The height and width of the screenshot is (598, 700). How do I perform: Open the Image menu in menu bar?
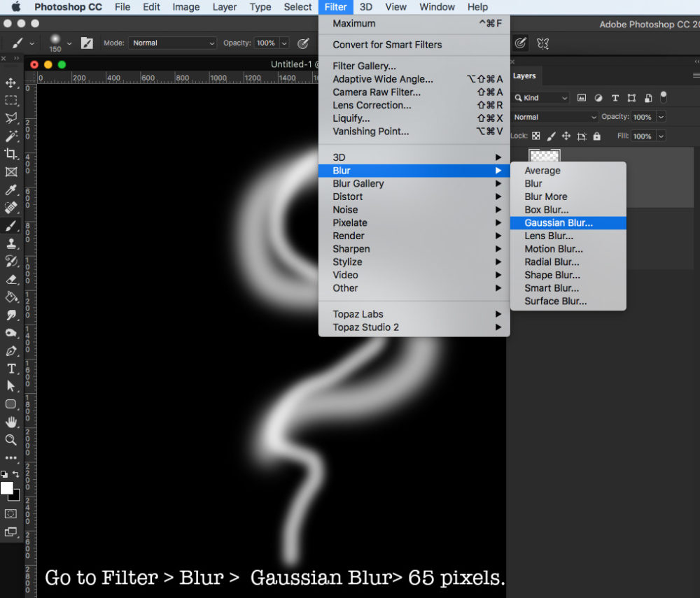point(185,7)
